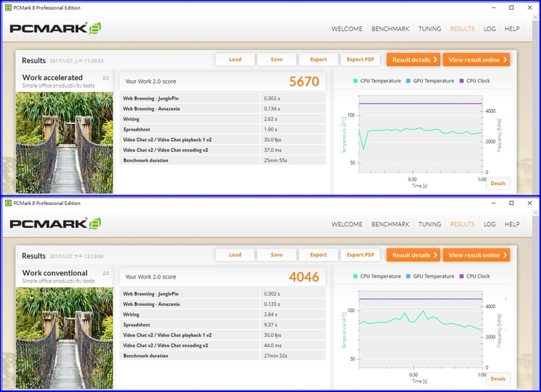Open HELP in the Work accelerated window
The image size is (541, 392).
click(x=512, y=29)
